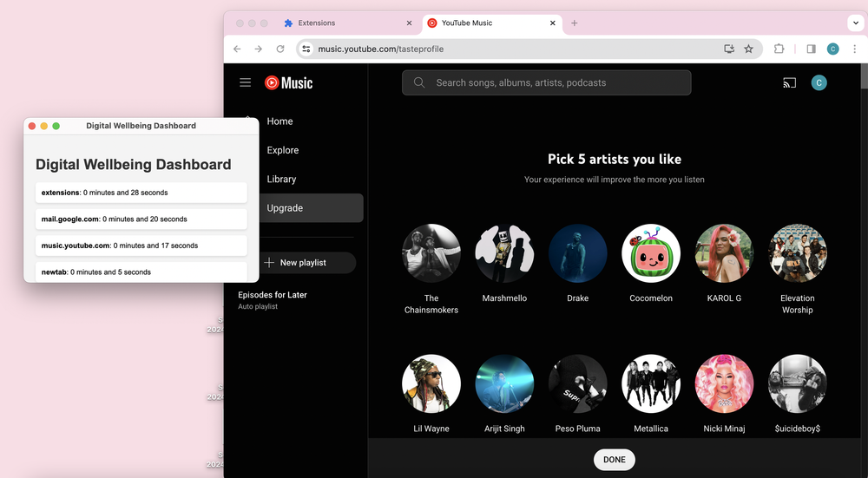This screenshot has width=868, height=478.
Task: Minimize the Digital Wellbeing Dashboard window
Action: [44, 126]
